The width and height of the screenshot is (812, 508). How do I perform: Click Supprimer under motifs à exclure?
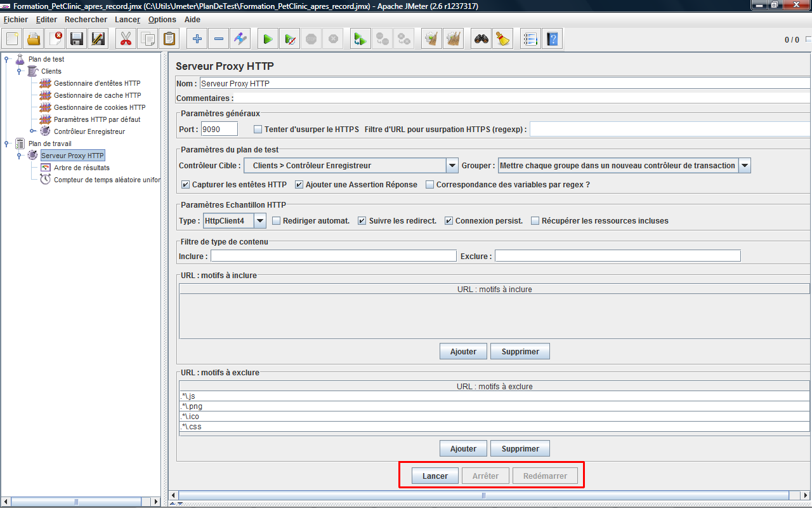pos(520,449)
